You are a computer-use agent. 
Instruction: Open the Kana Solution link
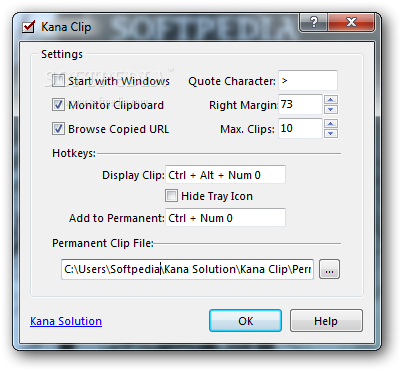66,321
